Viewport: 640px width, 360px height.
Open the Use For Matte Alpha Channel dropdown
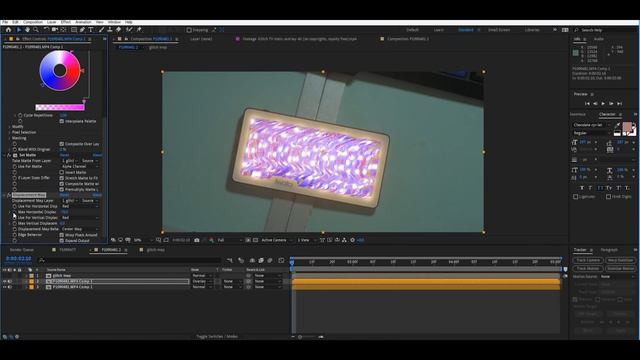click(80, 167)
